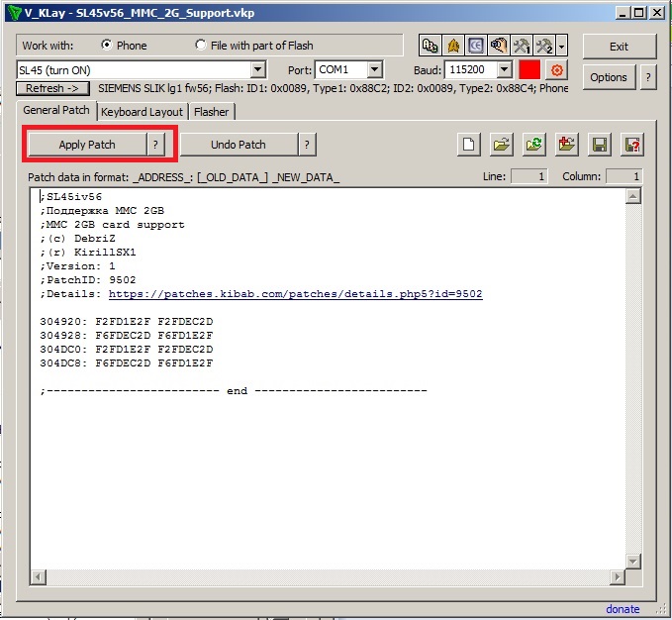672x620 pixels.
Task: Click the folder icon with red plus
Action: pyautogui.click(x=566, y=145)
